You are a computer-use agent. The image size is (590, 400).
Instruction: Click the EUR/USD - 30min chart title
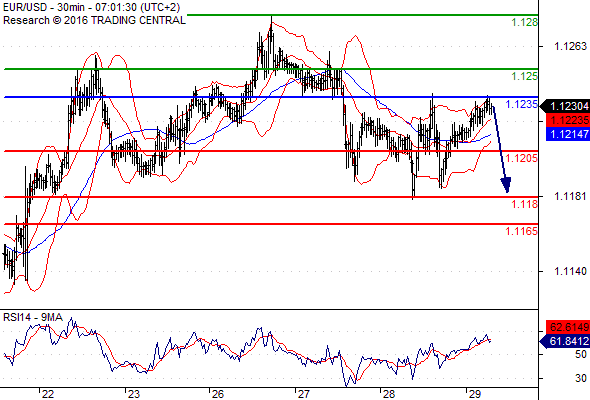click(x=91, y=8)
